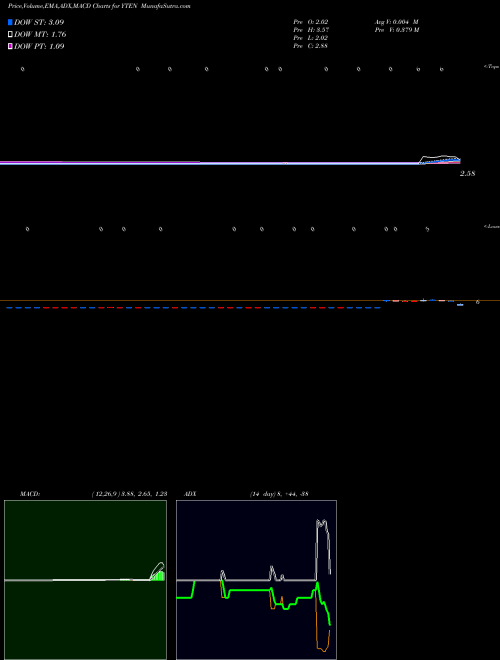Click the 'Pre L: 2.02' low value

(x=311, y=38)
